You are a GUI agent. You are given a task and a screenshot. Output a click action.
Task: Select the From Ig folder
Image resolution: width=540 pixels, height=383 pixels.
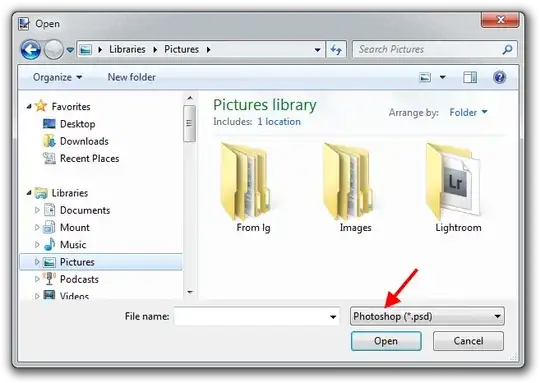[x=253, y=187]
